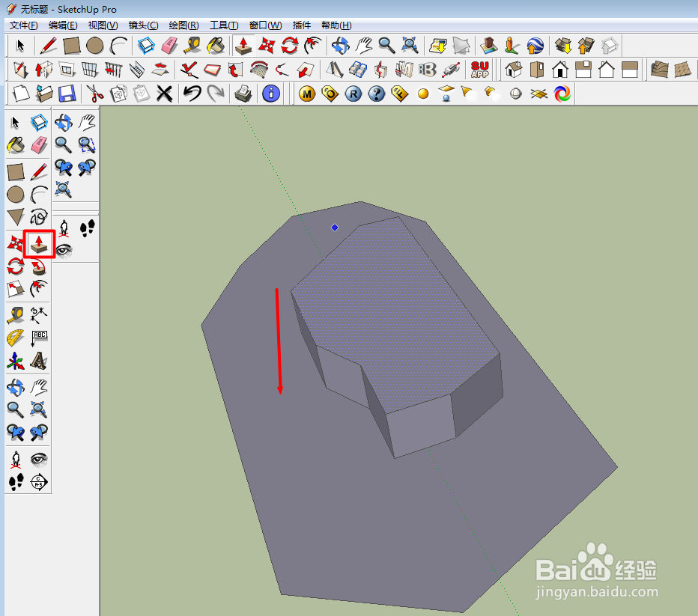
Task: Select the Text label tool (ABC)
Action: (39, 338)
